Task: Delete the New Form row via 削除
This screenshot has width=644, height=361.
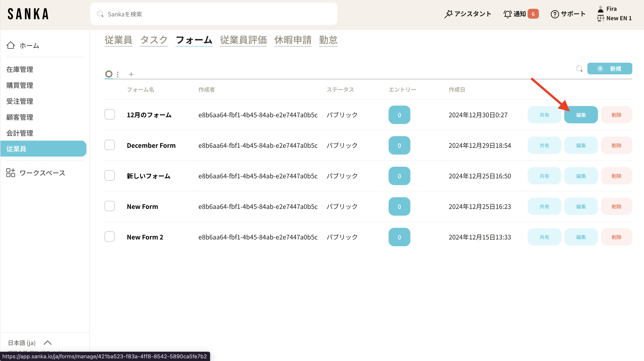Action: pyautogui.click(x=616, y=206)
